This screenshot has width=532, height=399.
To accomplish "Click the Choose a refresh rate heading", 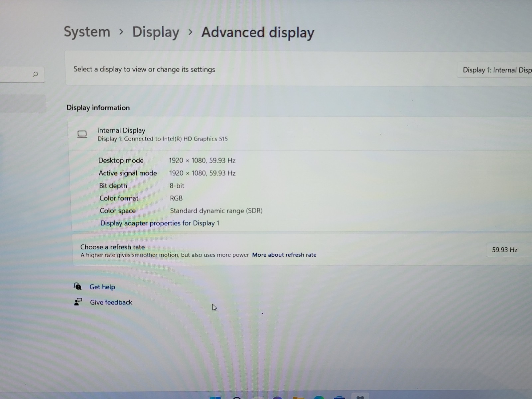I will click(x=112, y=247).
